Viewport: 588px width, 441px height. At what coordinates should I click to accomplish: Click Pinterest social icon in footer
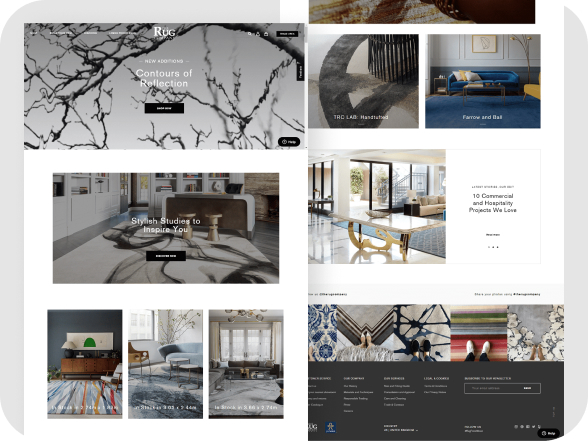point(522,427)
